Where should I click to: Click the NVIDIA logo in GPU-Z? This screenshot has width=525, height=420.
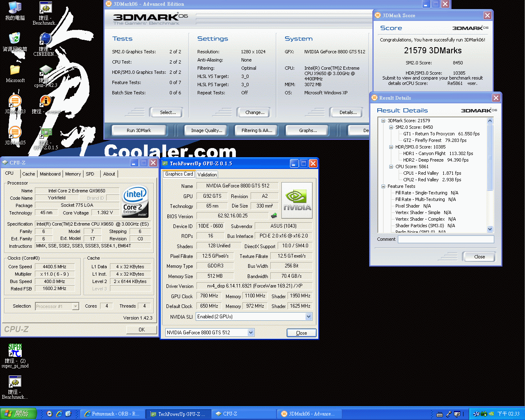297,200
